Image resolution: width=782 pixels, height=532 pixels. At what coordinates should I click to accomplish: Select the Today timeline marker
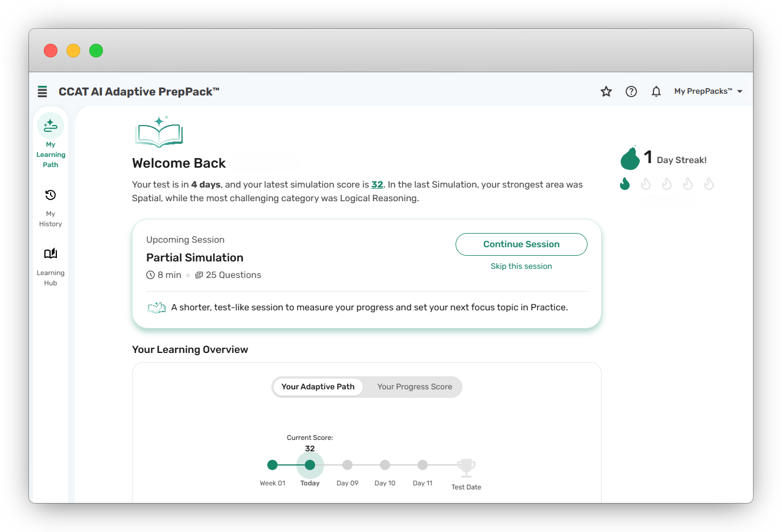coord(310,465)
